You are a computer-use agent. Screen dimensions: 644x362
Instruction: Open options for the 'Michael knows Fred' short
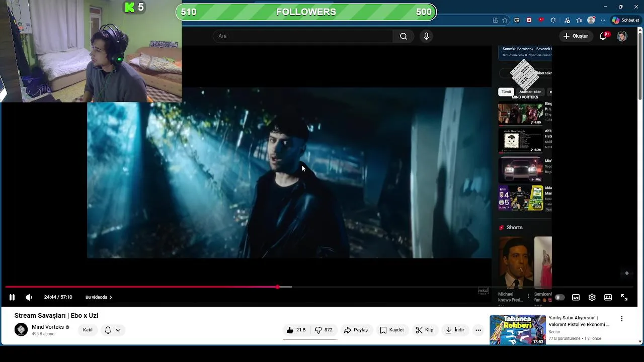528,296
